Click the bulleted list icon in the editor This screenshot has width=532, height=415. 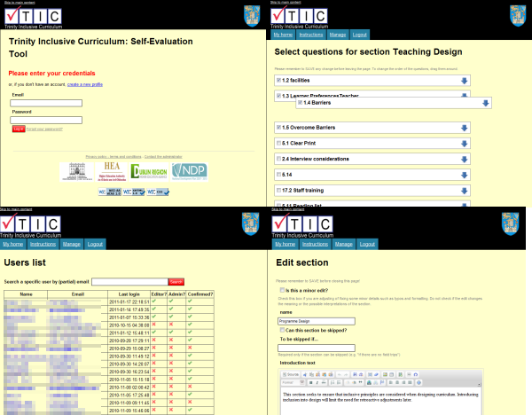tap(339, 382)
